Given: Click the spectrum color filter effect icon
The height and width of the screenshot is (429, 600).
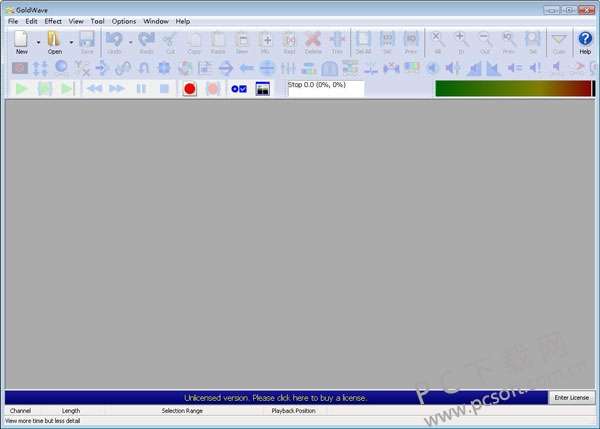Looking at the screenshot, I should point(412,68).
